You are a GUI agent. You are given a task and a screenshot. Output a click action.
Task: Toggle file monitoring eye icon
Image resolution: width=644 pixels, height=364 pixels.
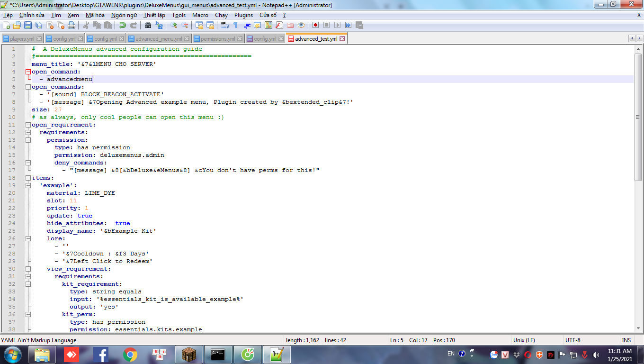301,25
